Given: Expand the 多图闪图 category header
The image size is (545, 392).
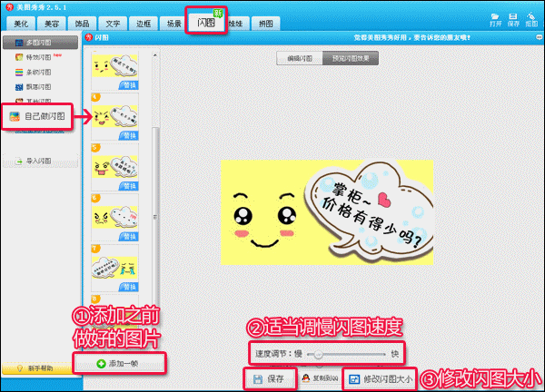Looking at the screenshot, I should pos(38,42).
